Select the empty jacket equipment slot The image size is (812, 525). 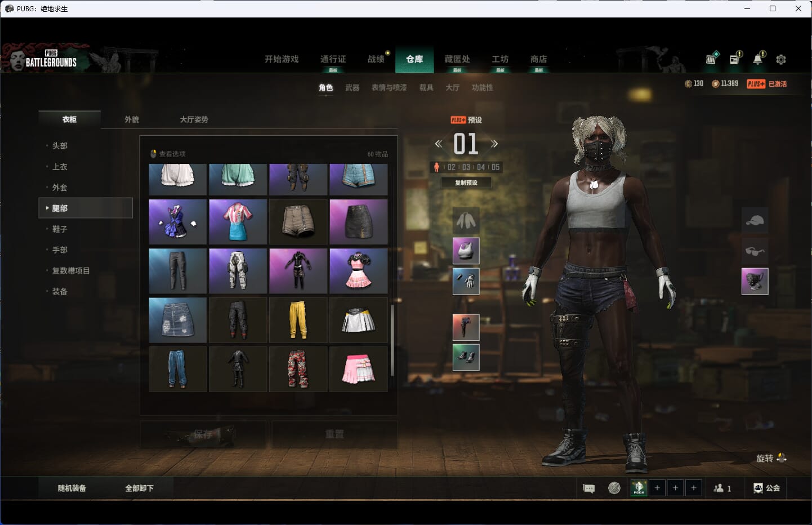(x=466, y=221)
